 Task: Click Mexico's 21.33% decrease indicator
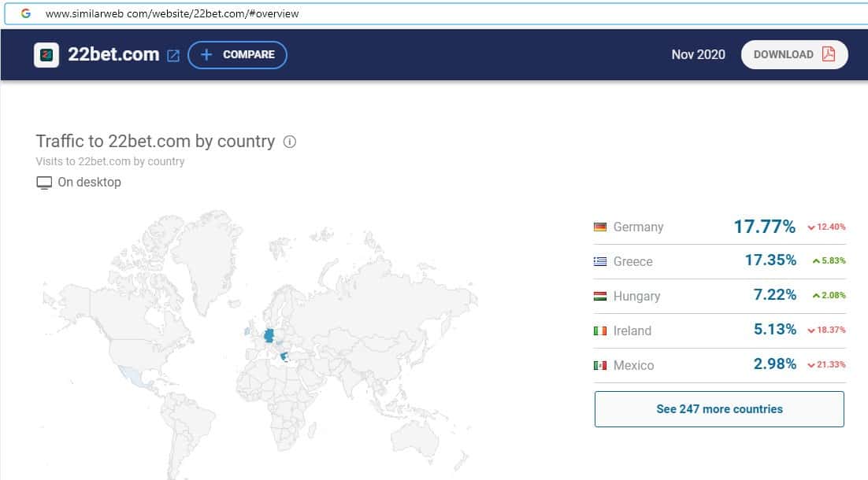[826, 364]
